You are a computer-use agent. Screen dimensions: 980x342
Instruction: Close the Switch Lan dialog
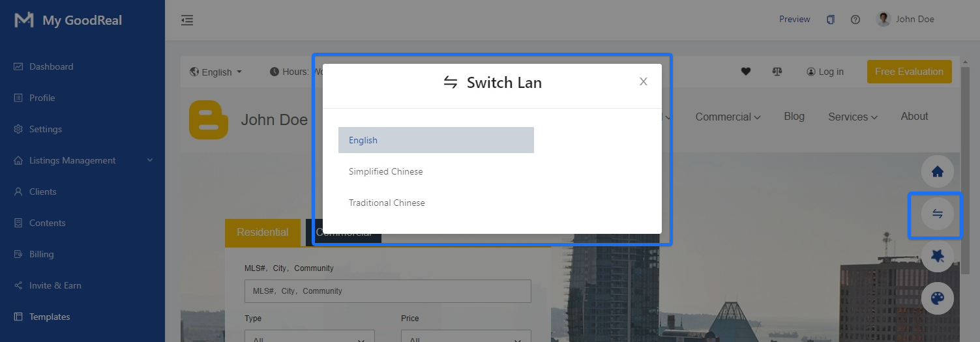click(x=643, y=81)
